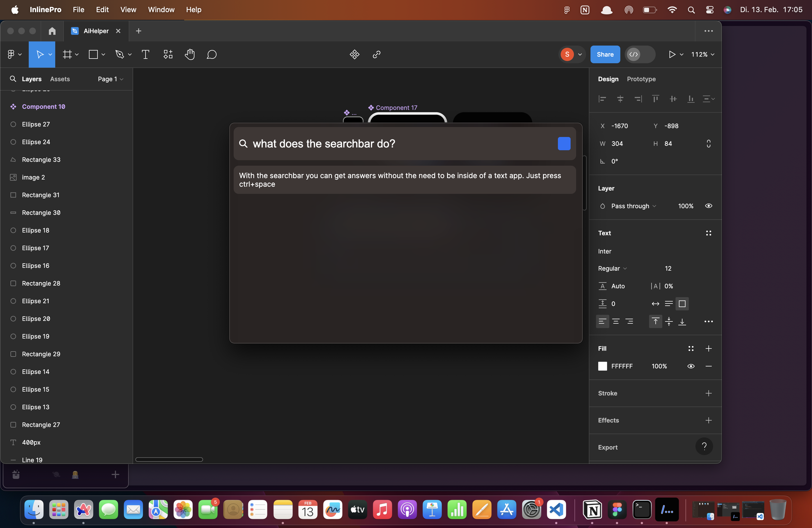Image resolution: width=812 pixels, height=528 pixels.
Task: Toggle Dev Mode switch
Action: coord(640,55)
